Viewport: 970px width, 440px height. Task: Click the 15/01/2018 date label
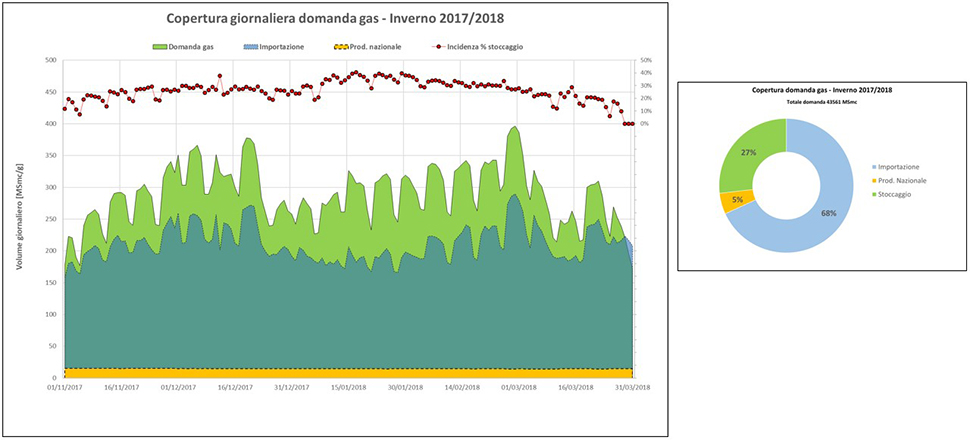point(349,387)
